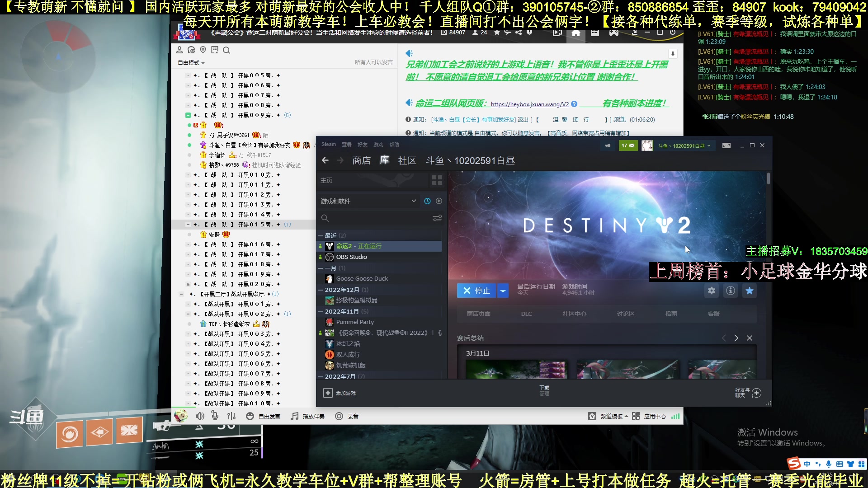
Task: Open channel search magnifier in YY toolbar
Action: pos(226,50)
